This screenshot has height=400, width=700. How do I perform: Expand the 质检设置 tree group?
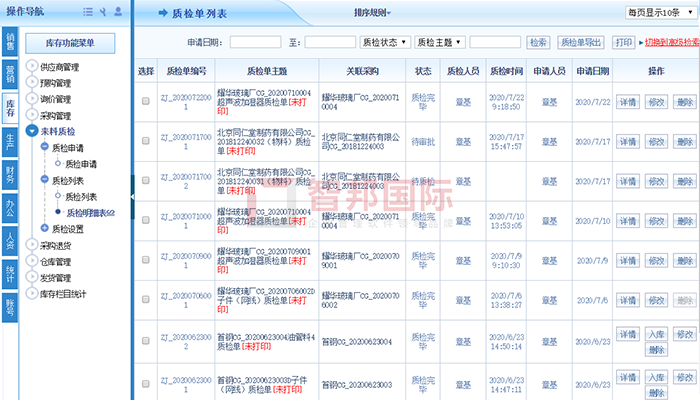click(x=44, y=228)
